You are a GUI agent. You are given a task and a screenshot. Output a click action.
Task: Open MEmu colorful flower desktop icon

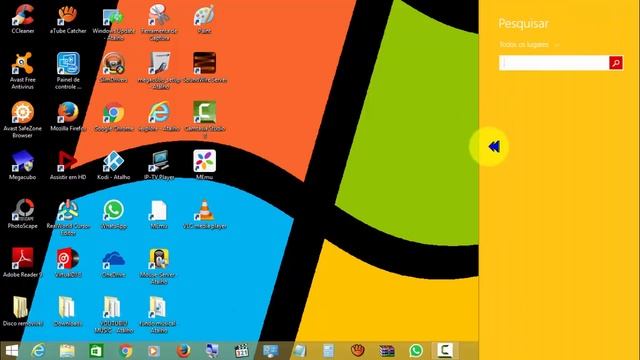pyautogui.click(x=204, y=165)
